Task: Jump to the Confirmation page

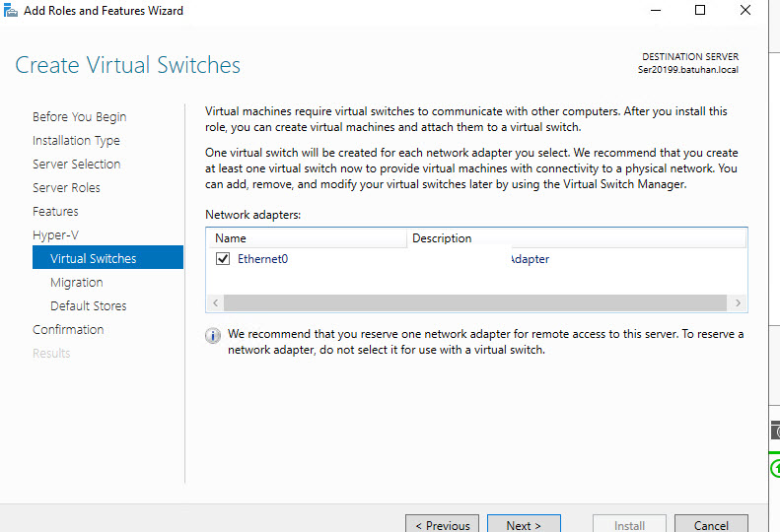Action: [68, 329]
